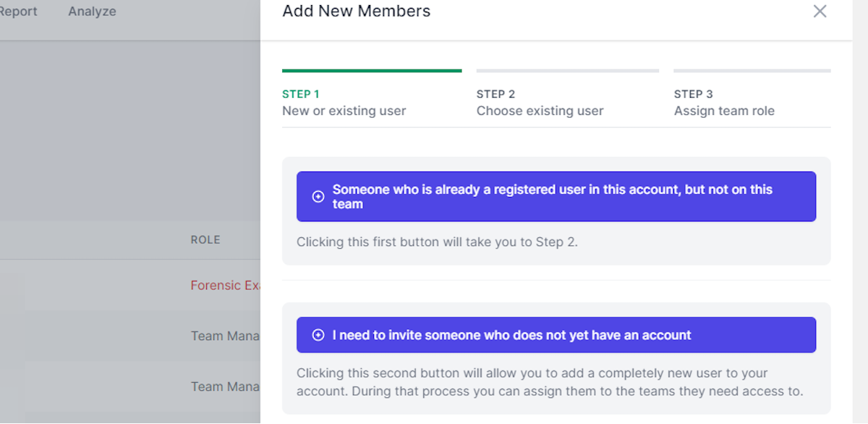Open the Analyze menu
The width and height of the screenshot is (868, 424).
tap(92, 12)
